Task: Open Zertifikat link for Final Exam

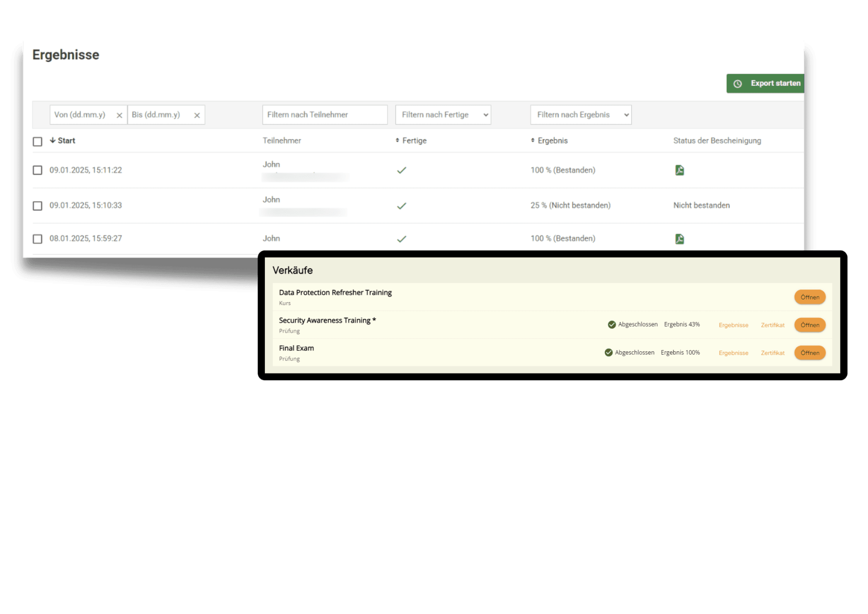Action: 773,353
